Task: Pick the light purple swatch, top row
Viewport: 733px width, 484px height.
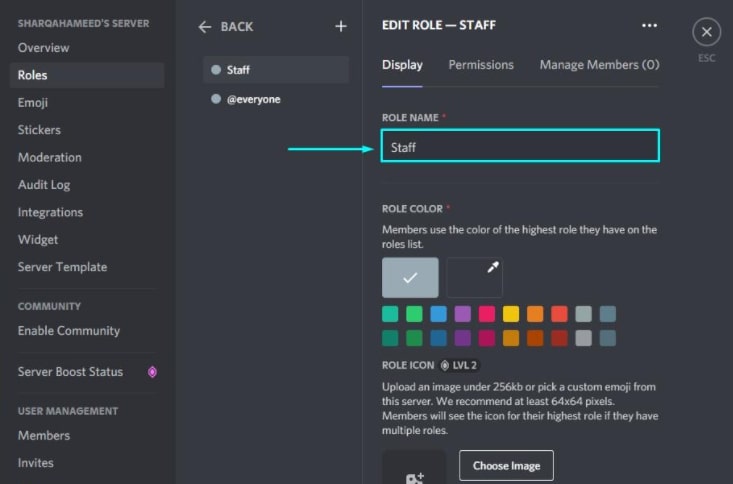Action: tap(462, 314)
